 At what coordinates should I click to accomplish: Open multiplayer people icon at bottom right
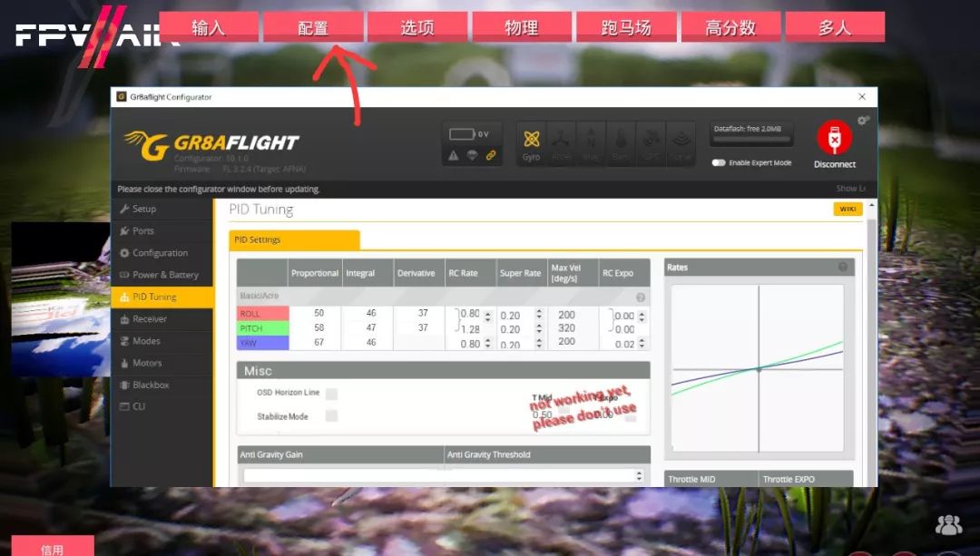click(948, 524)
